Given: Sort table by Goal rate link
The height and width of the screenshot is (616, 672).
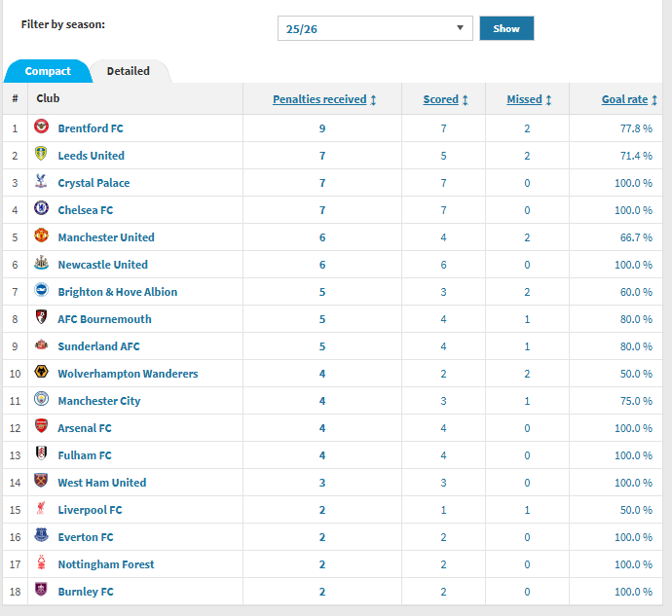Looking at the screenshot, I should [624, 99].
